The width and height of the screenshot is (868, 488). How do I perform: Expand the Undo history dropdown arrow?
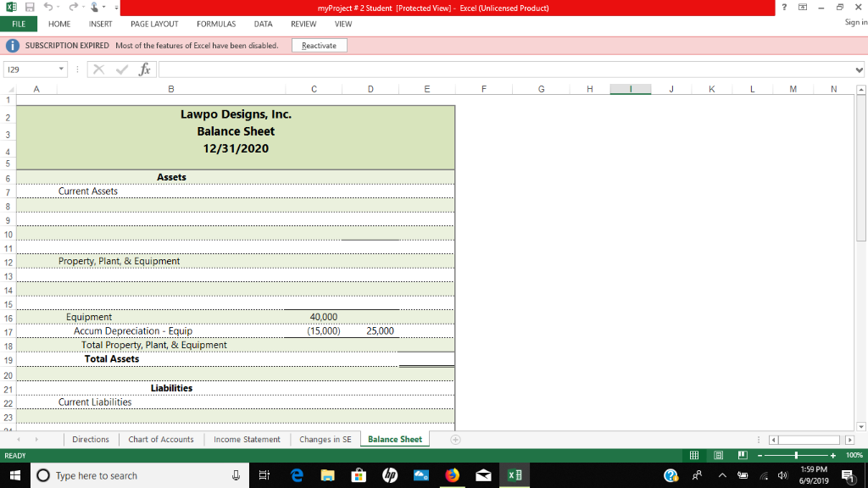(58, 7)
